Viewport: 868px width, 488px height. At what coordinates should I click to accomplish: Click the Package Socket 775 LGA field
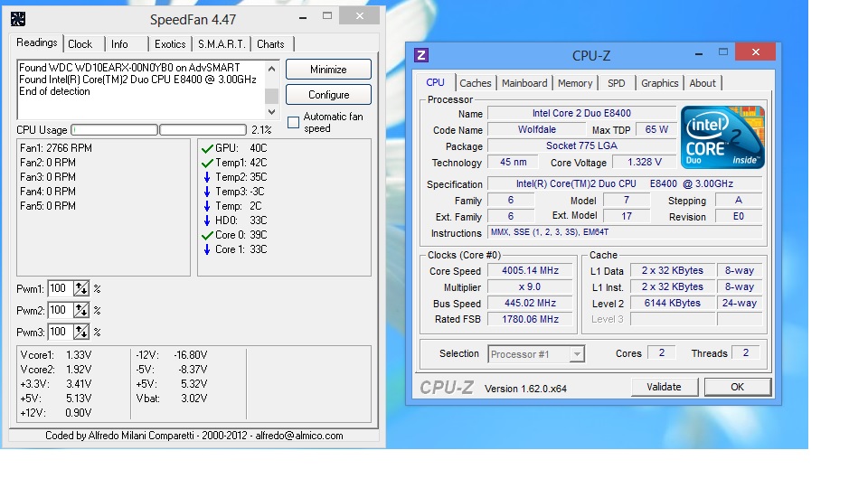click(581, 145)
